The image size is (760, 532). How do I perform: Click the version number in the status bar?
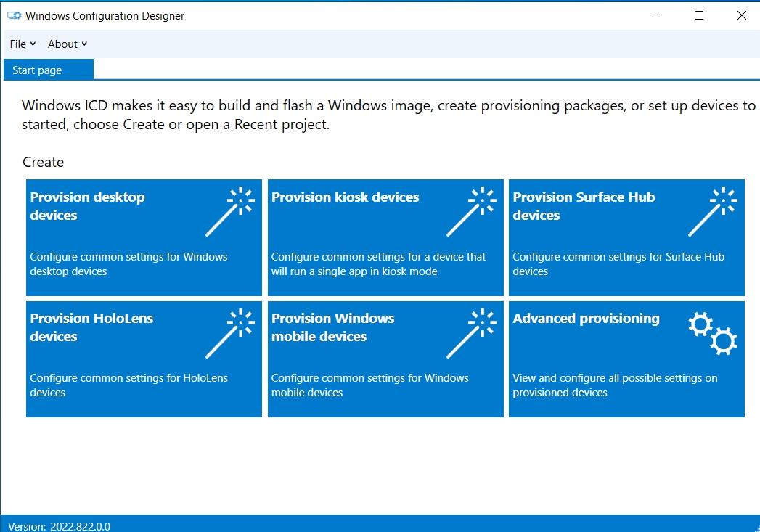coord(81,525)
